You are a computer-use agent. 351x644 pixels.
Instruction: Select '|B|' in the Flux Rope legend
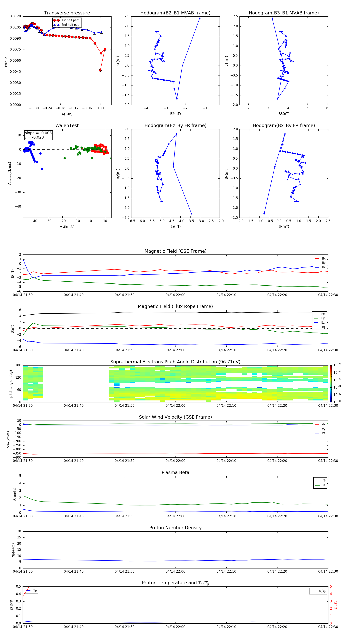(x=320, y=327)
